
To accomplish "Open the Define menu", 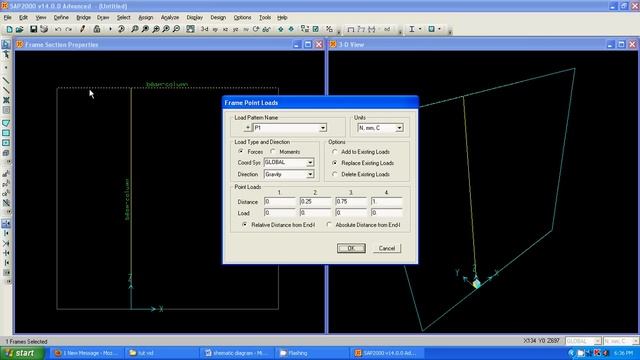I will click(61, 18).
